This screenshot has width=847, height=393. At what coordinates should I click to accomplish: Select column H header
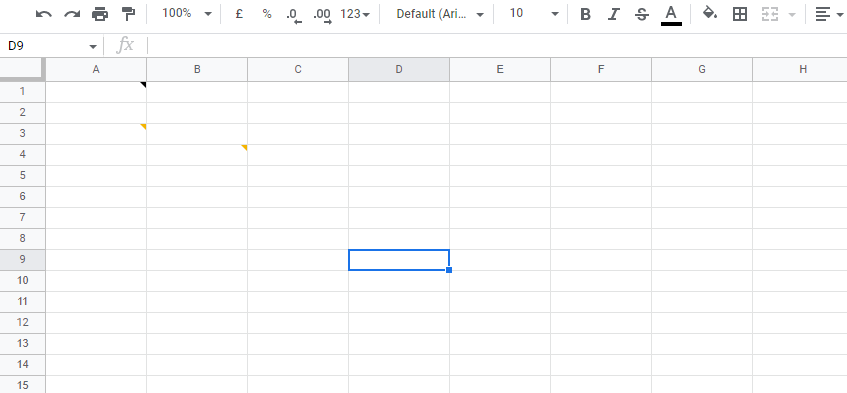tap(800, 70)
